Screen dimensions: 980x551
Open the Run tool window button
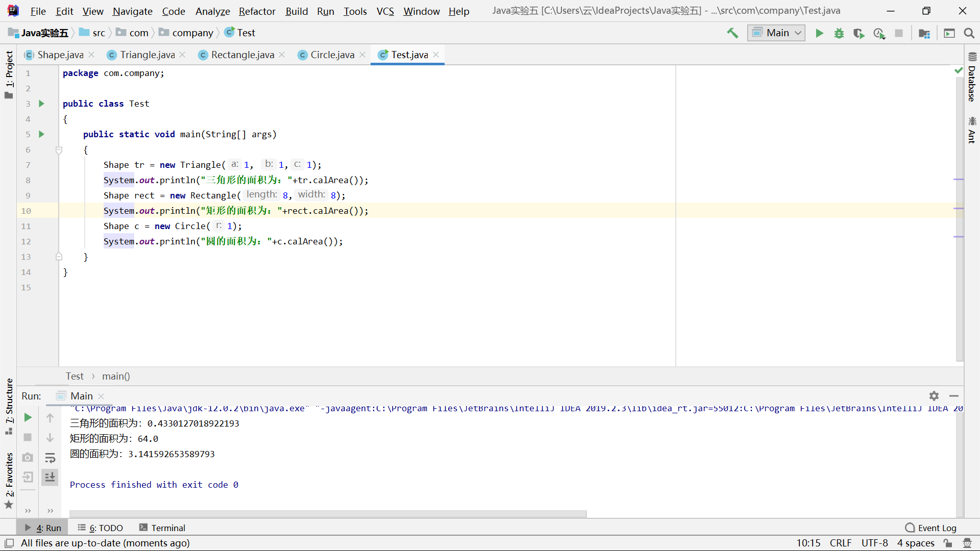point(43,528)
